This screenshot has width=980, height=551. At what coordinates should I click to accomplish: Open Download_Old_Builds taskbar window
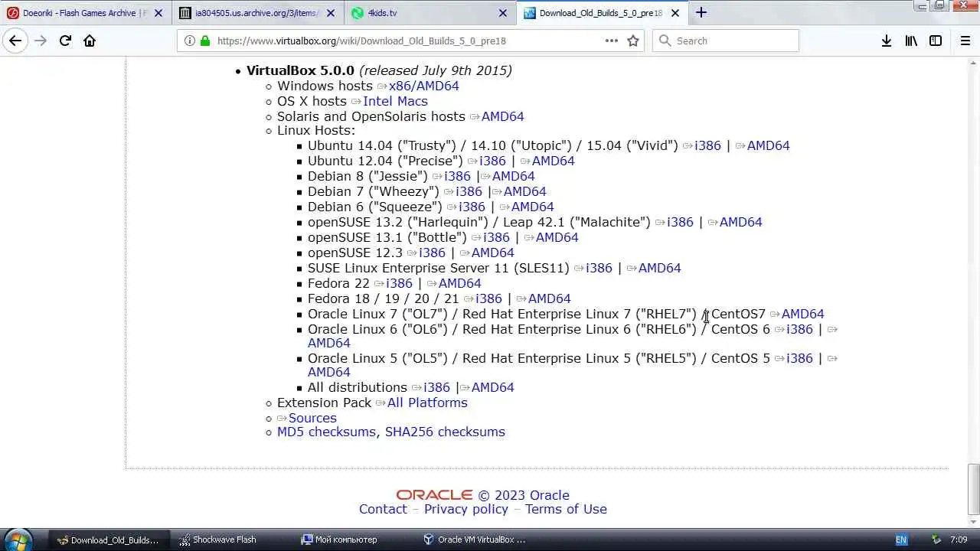(x=110, y=540)
